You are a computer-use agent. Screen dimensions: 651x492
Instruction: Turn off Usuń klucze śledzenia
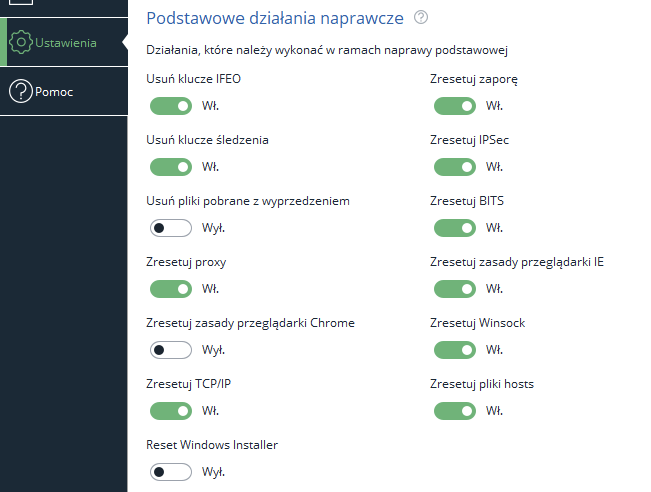[x=170, y=166]
